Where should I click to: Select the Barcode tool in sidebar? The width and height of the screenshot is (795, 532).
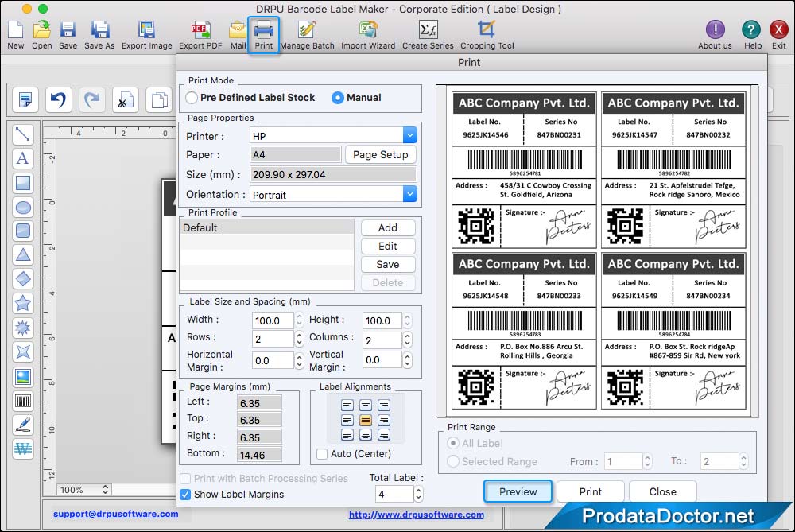tap(23, 401)
